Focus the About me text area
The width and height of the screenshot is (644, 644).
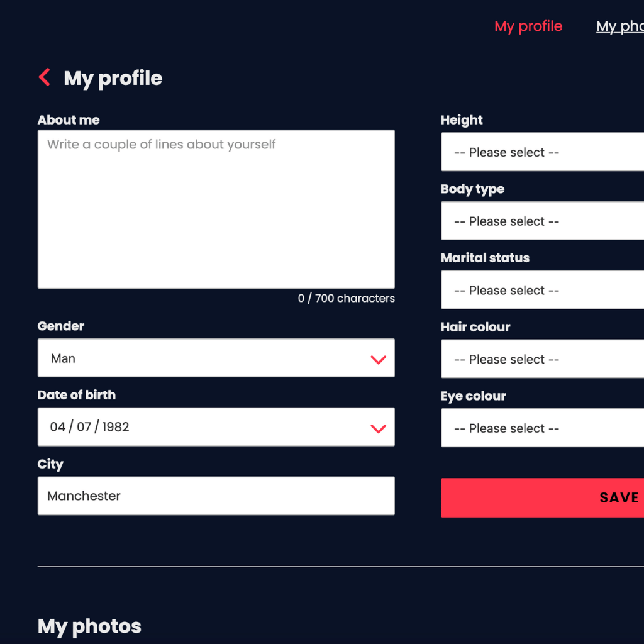(x=216, y=209)
